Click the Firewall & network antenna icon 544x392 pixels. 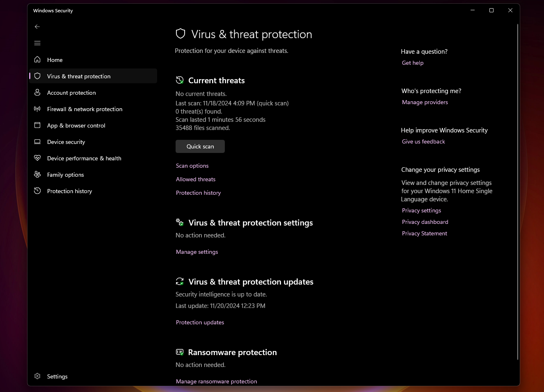[37, 109]
